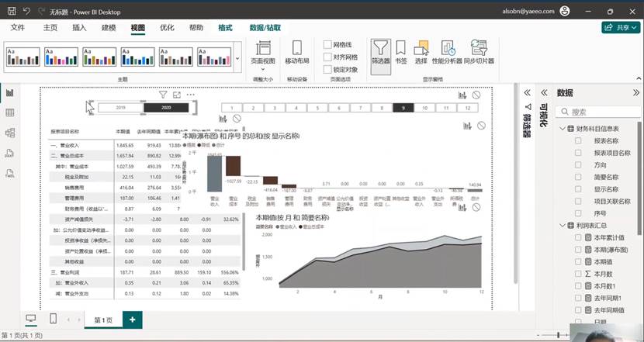This screenshot has height=342, width=644.
Task: Select month 9 in the month slicer
Action: tap(403, 108)
